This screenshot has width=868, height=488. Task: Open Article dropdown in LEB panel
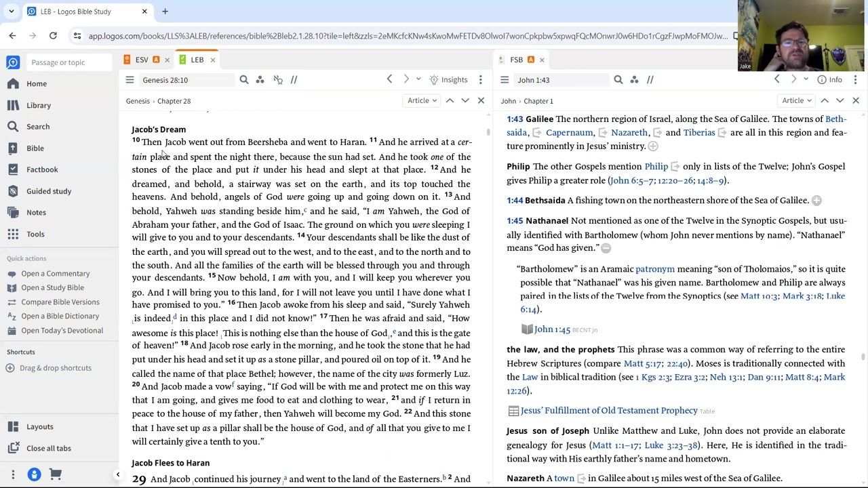tap(422, 100)
